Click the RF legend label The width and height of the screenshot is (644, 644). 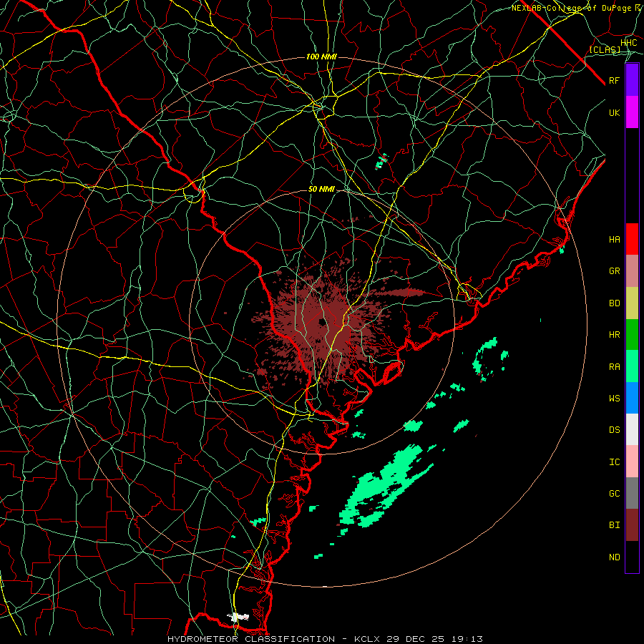coord(615,80)
